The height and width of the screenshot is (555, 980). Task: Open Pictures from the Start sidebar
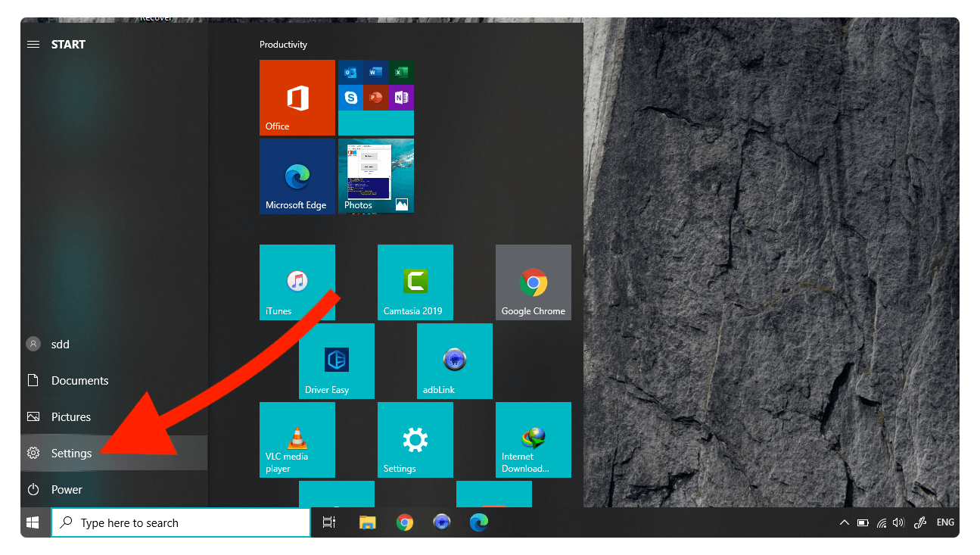(114, 417)
